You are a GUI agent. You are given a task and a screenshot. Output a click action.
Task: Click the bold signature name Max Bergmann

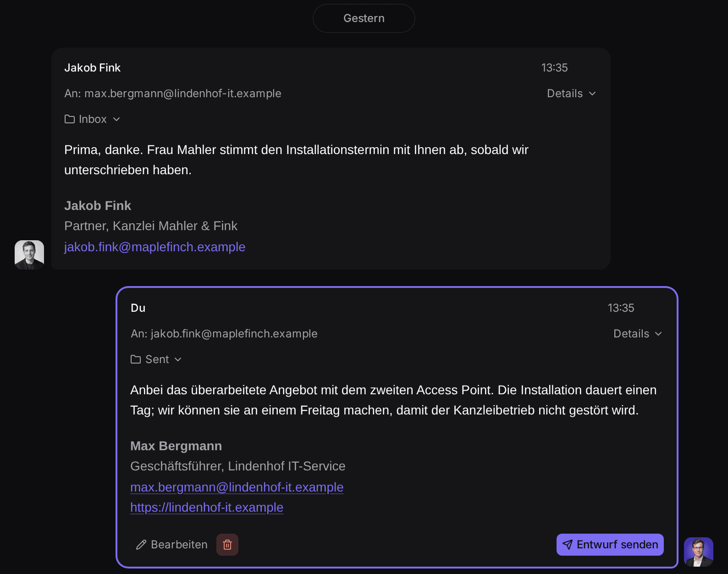click(x=176, y=446)
